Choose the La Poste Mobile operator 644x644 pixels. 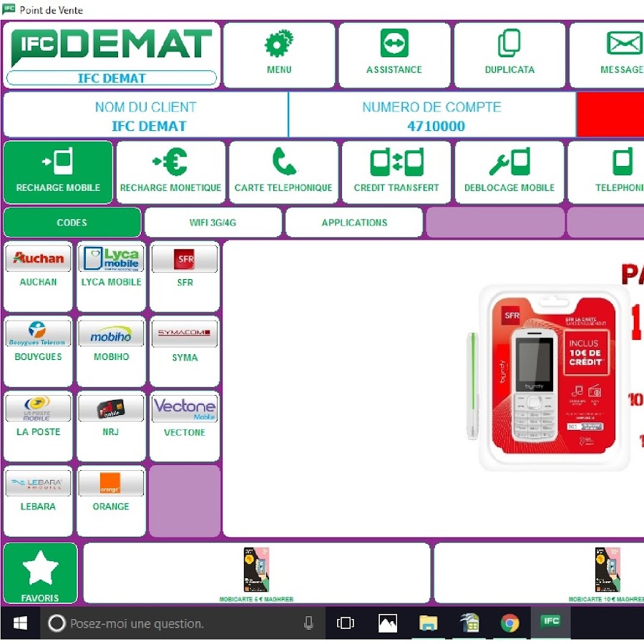pos(38,426)
